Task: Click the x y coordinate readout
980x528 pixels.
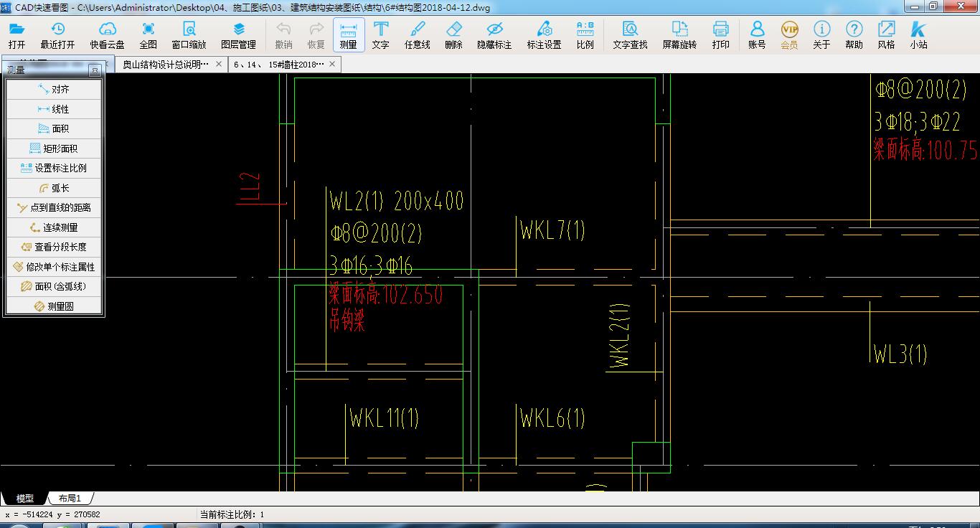Action: [x=52, y=514]
